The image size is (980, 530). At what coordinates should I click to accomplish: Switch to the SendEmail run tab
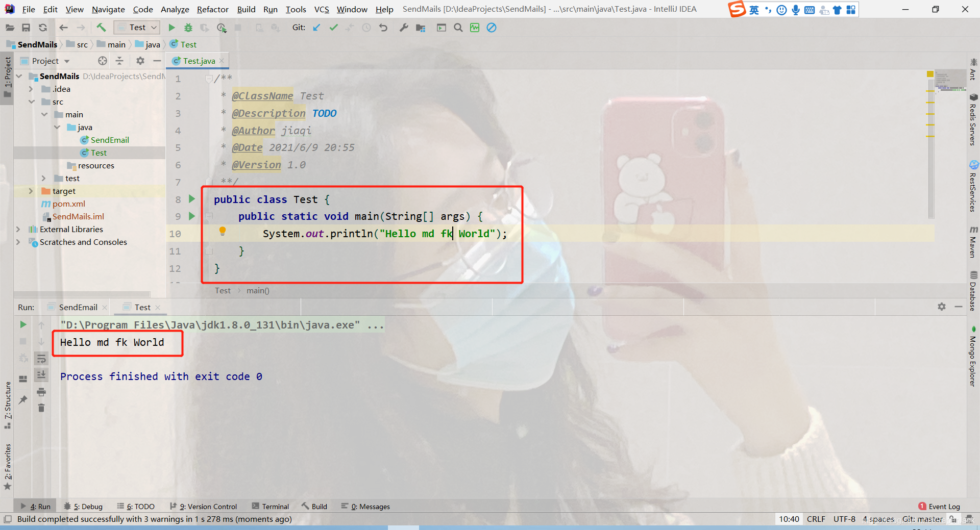[x=77, y=307]
